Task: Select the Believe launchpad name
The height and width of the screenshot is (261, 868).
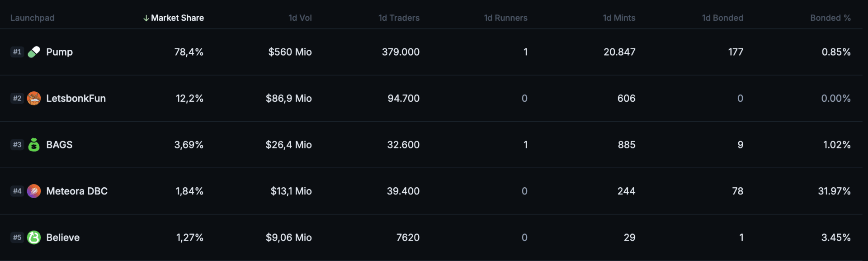Action: 63,237
